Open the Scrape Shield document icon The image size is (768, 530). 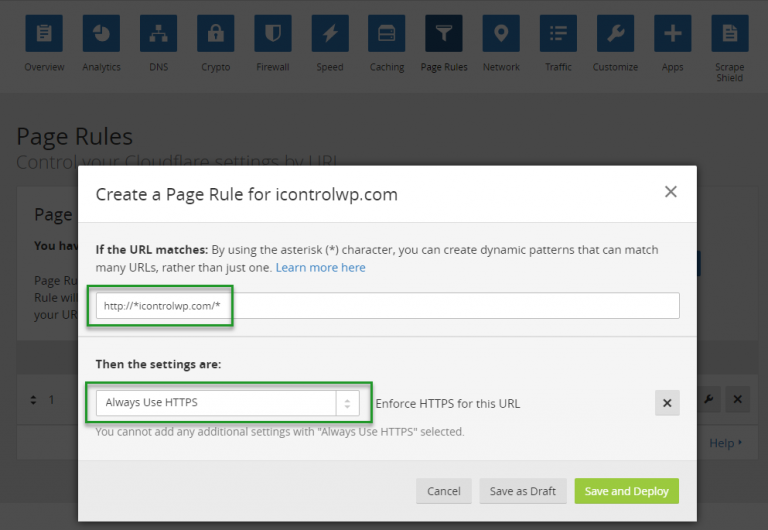tap(730, 33)
